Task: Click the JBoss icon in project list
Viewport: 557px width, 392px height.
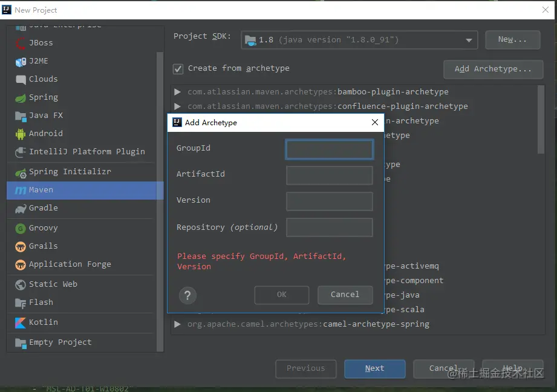Action: pos(20,43)
